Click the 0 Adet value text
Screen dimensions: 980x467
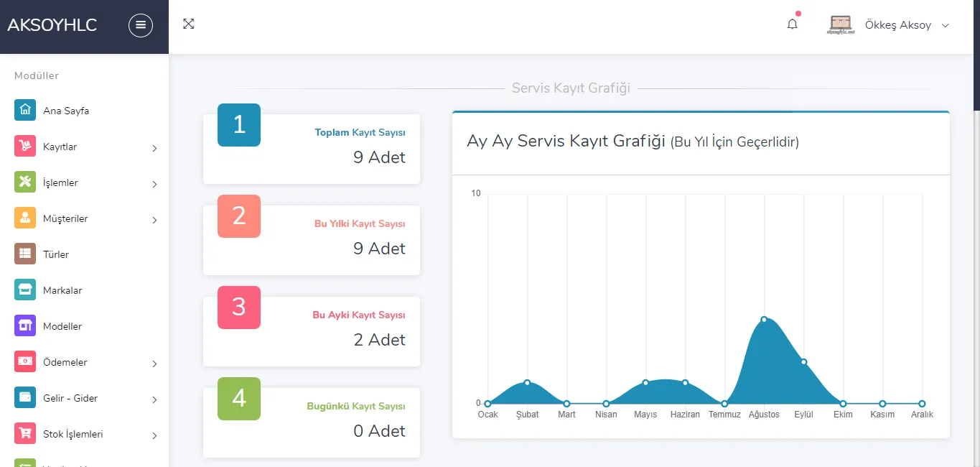click(379, 431)
